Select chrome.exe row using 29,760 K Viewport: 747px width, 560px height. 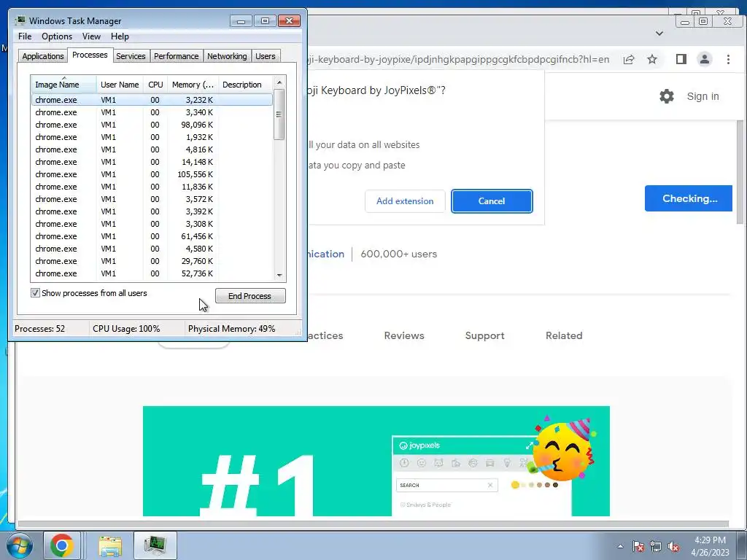pyautogui.click(x=152, y=261)
